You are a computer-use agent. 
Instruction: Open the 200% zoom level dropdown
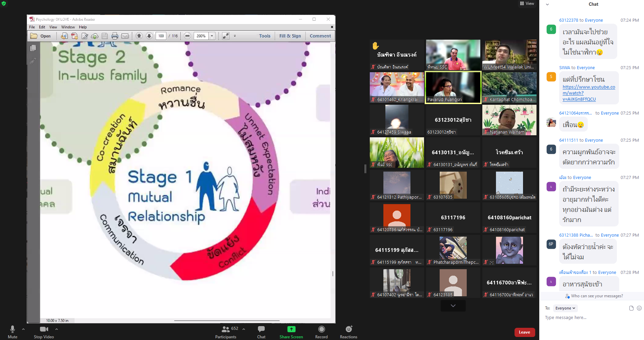tap(212, 36)
